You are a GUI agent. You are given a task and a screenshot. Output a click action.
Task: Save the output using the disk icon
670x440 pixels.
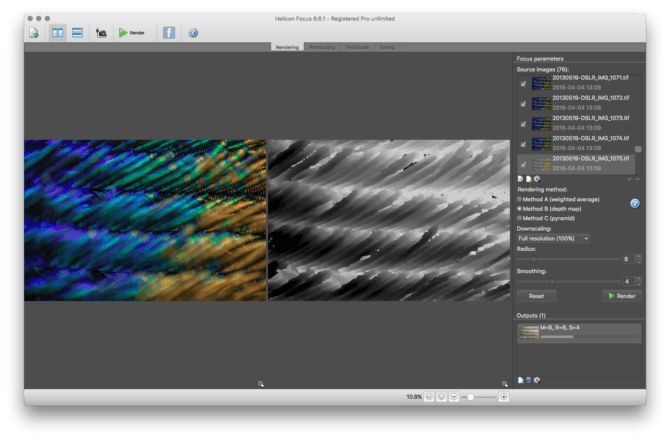529,380
